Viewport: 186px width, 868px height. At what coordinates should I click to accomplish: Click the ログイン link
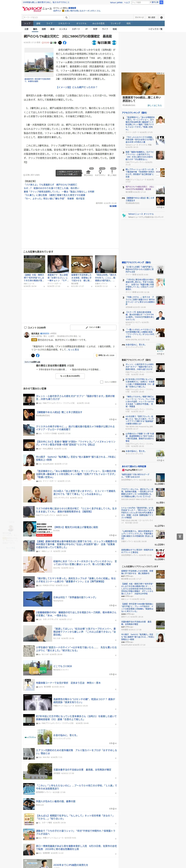(x=57, y=11)
